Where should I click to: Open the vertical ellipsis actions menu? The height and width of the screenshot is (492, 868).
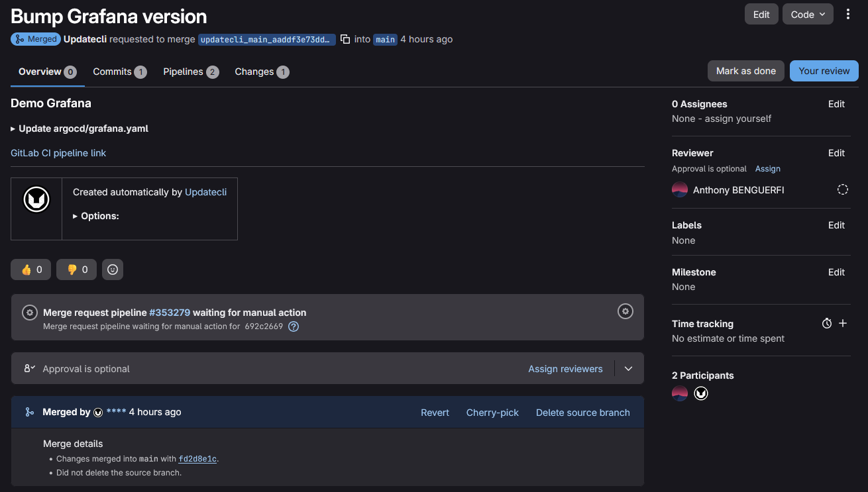(848, 15)
